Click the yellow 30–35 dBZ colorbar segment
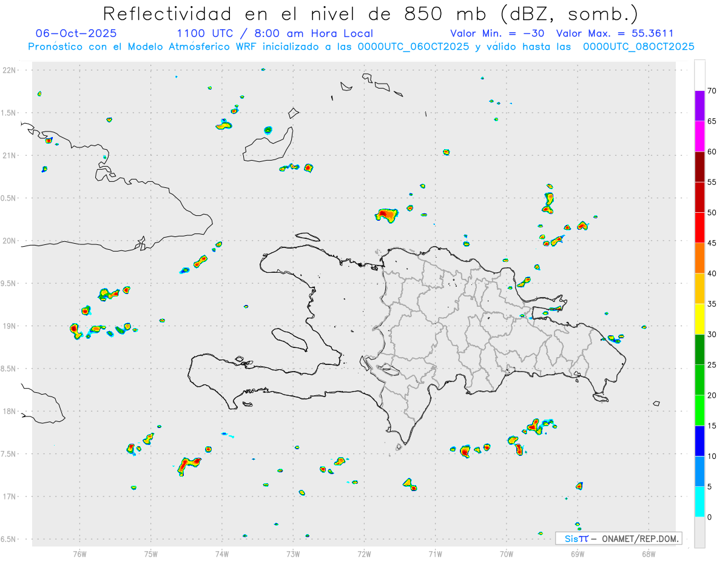728x562 pixels. (x=700, y=319)
